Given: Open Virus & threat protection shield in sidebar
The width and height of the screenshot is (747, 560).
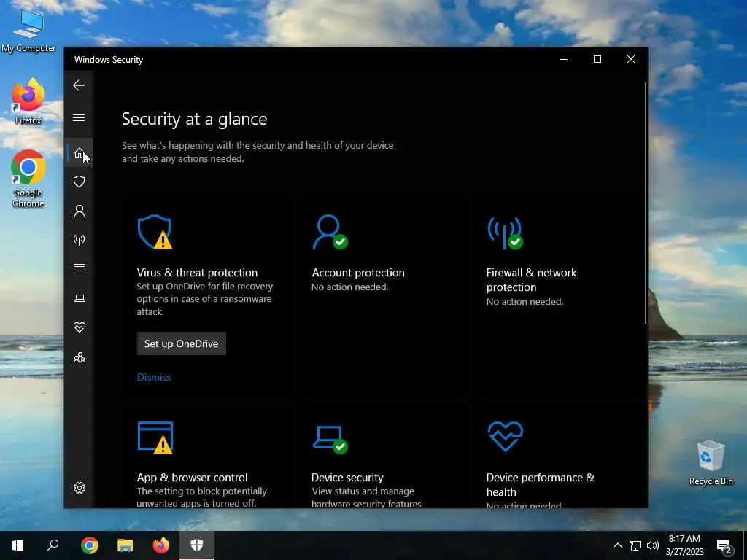Looking at the screenshot, I should (79, 182).
